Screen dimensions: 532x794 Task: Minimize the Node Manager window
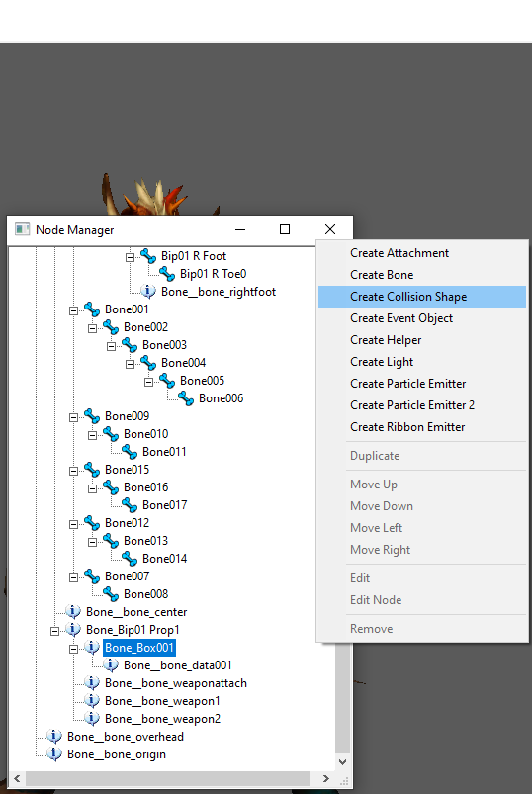click(x=240, y=229)
